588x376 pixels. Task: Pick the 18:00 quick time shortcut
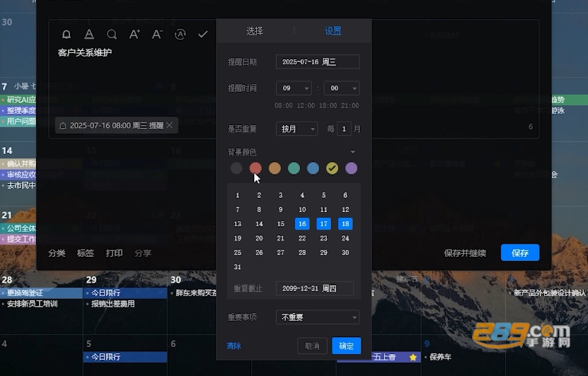pyautogui.click(x=328, y=105)
